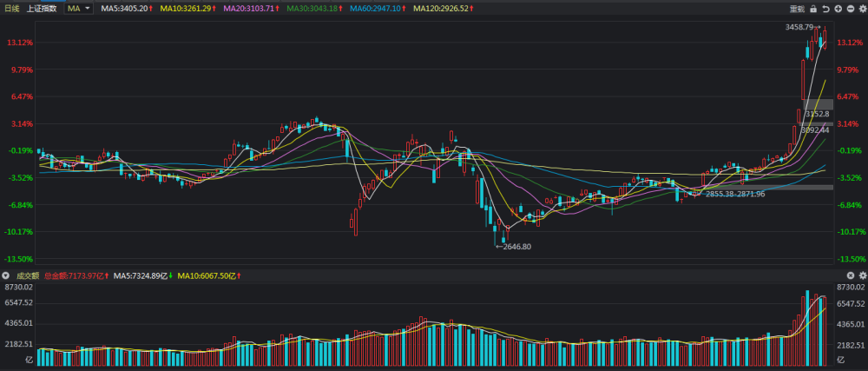Collapse the 成交额 volume panel arrow
The image size is (868, 371).
[x=6, y=275]
